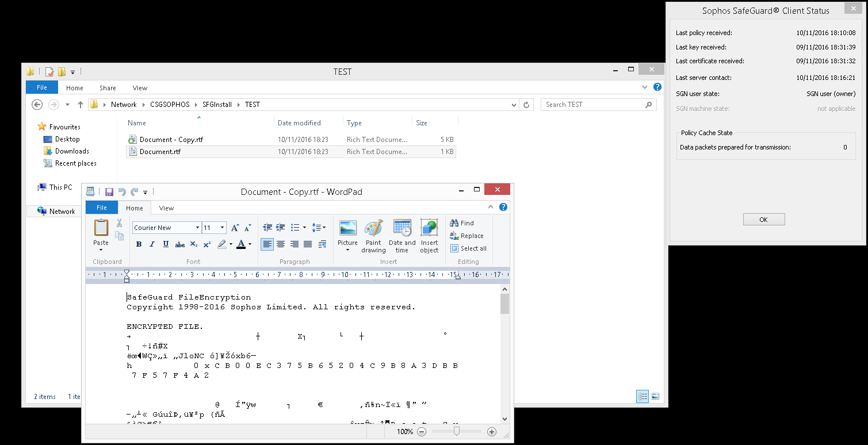Click the WordPad vertical scrollbar thumb

tap(504, 304)
